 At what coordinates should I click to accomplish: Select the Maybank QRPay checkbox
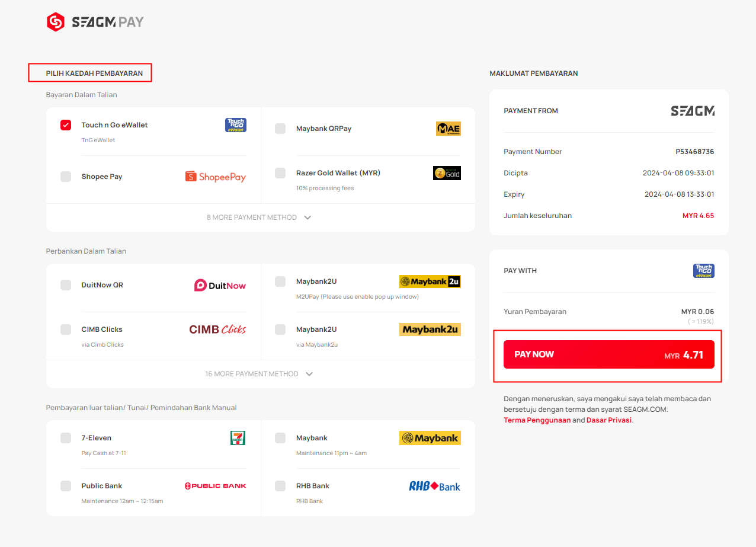280,129
